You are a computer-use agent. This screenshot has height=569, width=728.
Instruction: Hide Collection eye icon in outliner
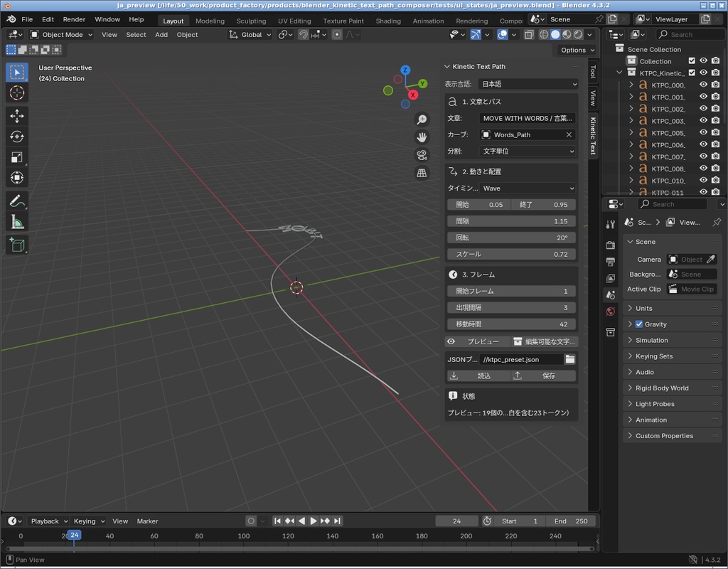point(703,61)
